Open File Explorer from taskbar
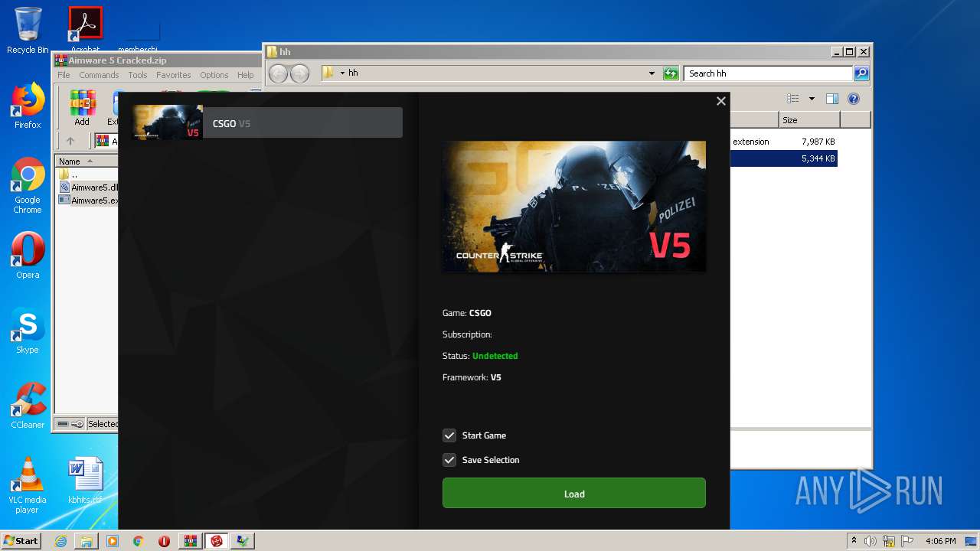The width and height of the screenshot is (980, 551). [87, 541]
